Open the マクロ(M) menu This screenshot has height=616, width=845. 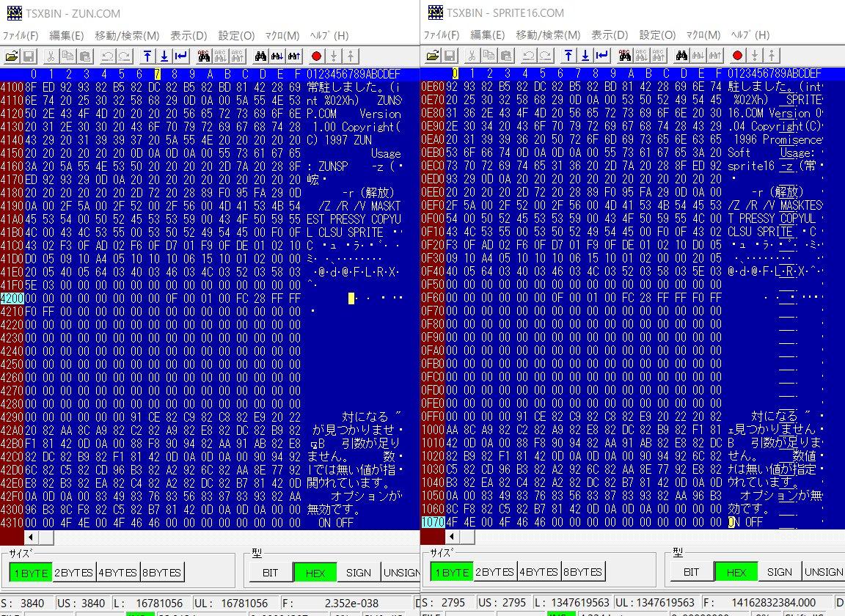coord(281,34)
